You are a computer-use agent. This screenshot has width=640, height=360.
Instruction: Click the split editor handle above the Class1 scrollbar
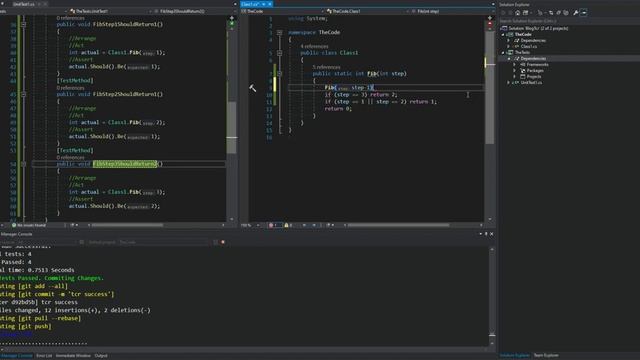click(x=490, y=18)
